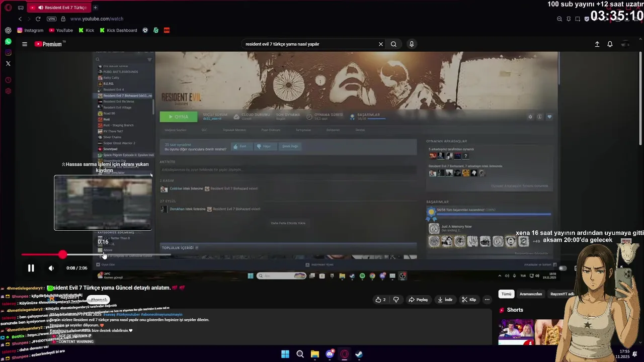The width and height of the screenshot is (644, 362).
Task: Open the first Shorts thumbnail
Action: pos(516,332)
